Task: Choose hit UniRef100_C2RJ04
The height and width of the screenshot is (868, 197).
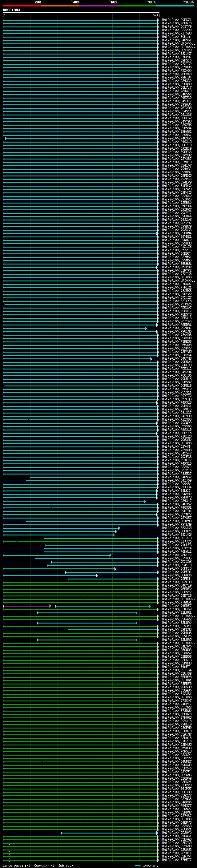Action: click(x=176, y=856)
